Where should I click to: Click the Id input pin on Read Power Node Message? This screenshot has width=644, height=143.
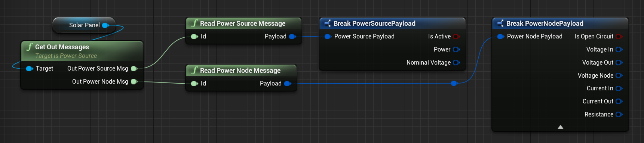(194, 84)
